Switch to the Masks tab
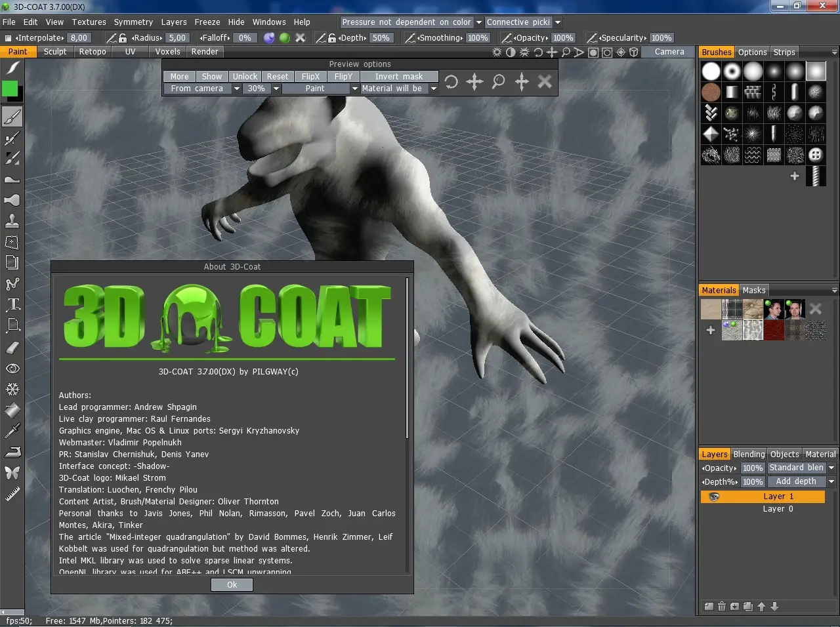Screen dimensions: 840x627 [754, 291]
